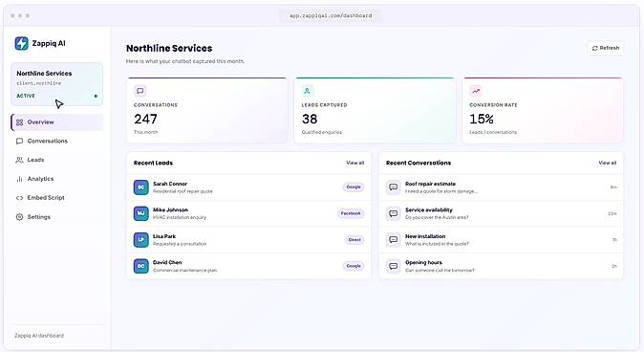This screenshot has height=352, width=644.
Task: Click the DC avatar for David Chen
Action: (140, 266)
